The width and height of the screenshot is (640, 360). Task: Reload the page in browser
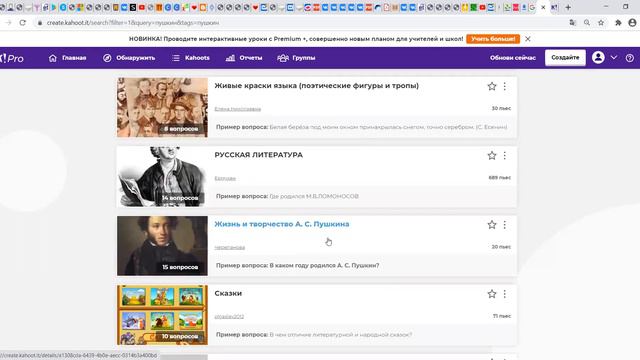[22, 23]
